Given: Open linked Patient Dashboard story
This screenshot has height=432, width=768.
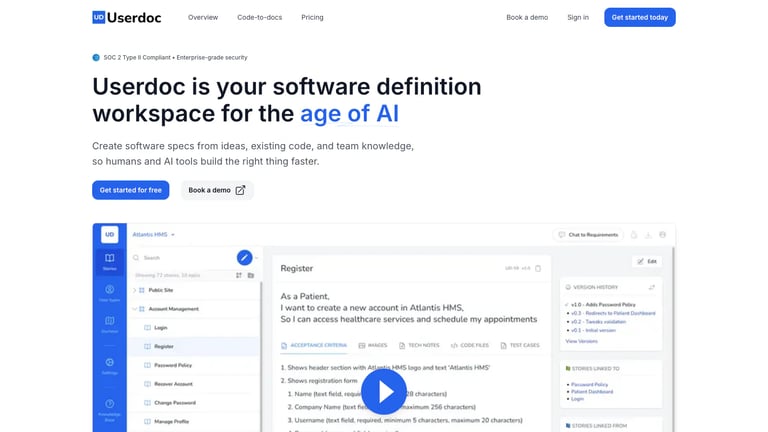Looking at the screenshot, I should (592, 392).
